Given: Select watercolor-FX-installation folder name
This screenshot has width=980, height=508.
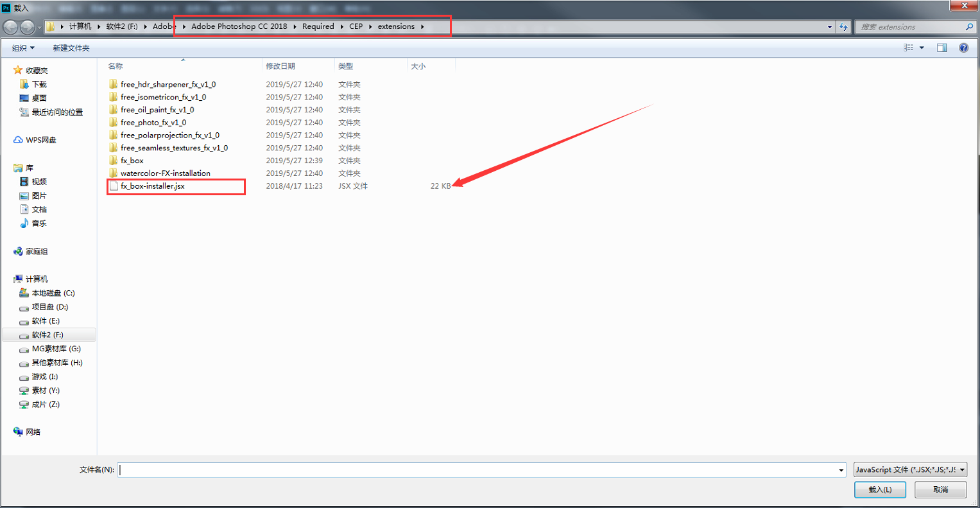Looking at the screenshot, I should (166, 173).
